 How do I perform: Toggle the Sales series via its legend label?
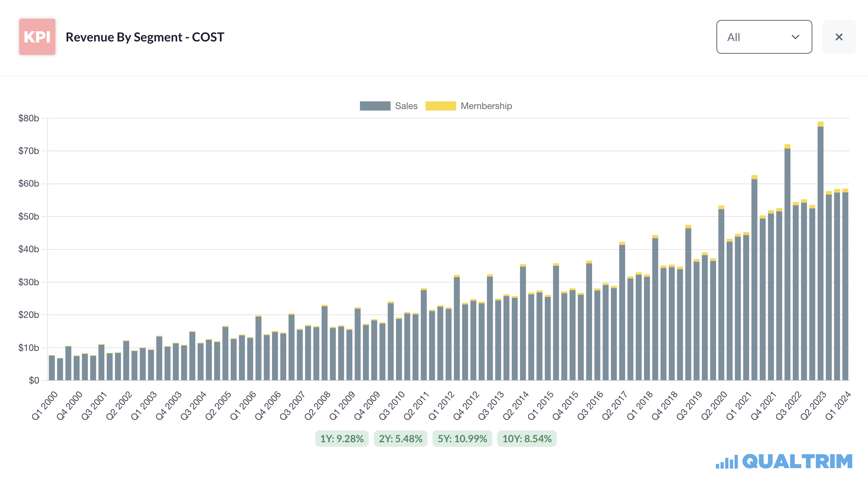[x=406, y=106]
